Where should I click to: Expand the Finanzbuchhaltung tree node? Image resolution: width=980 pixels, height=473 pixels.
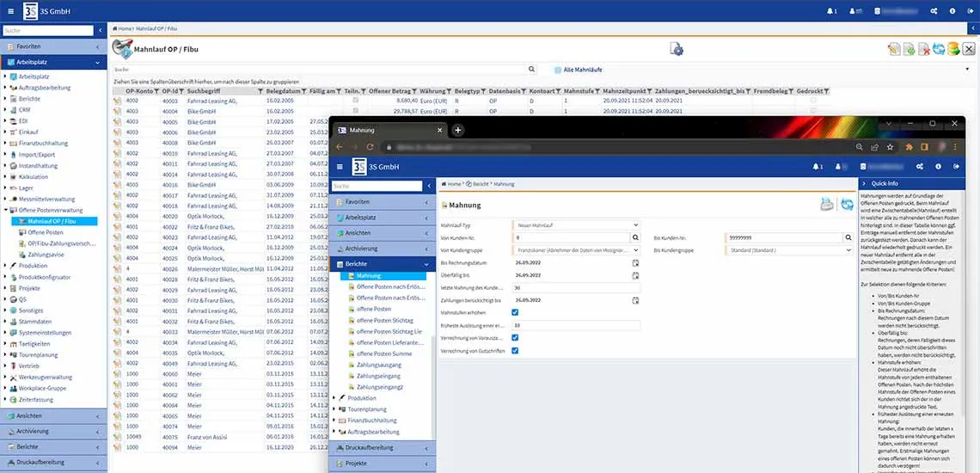pos(5,144)
